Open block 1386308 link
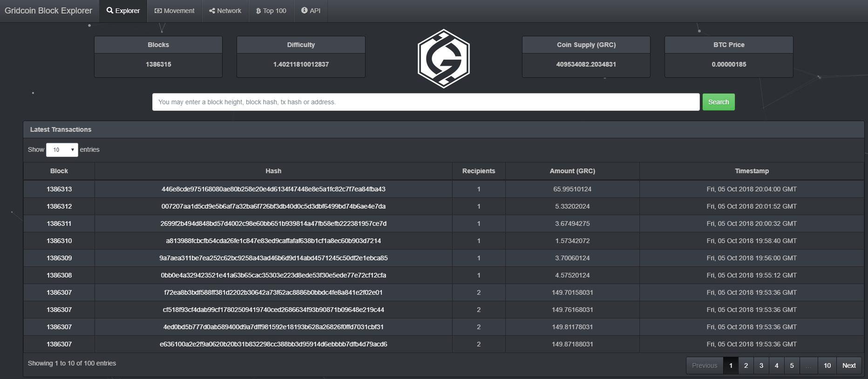Viewport: 868px width, 379px height. click(59, 275)
